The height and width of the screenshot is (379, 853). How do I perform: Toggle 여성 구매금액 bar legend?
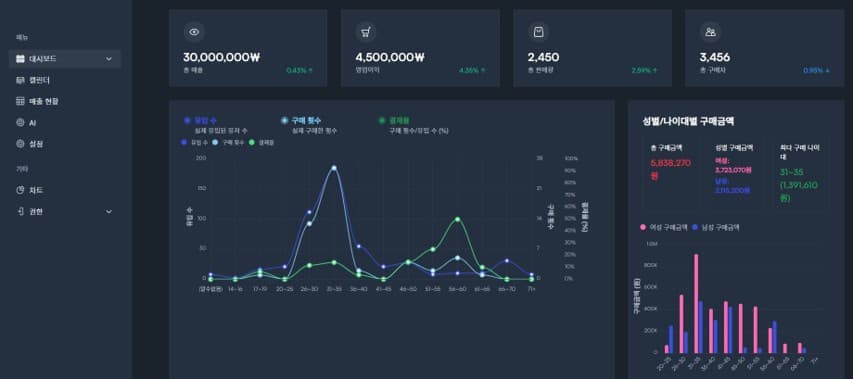pyautogui.click(x=664, y=227)
